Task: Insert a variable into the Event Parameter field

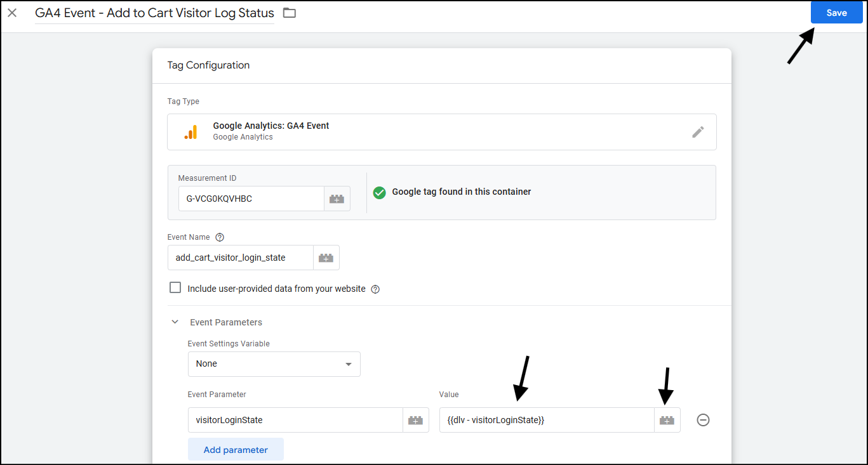Action: (x=415, y=420)
